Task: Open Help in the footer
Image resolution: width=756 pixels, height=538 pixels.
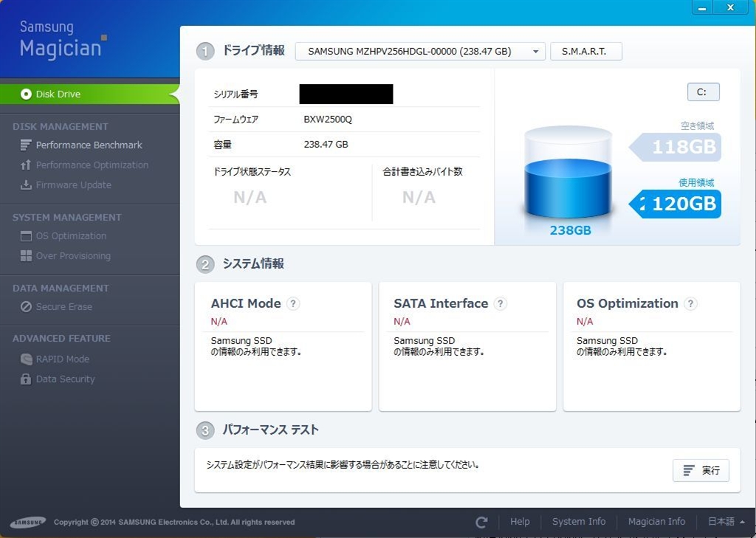Action: click(x=520, y=522)
